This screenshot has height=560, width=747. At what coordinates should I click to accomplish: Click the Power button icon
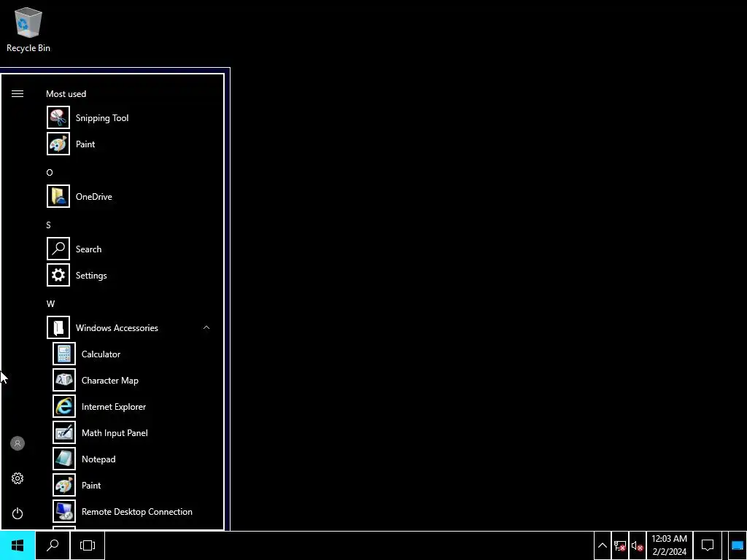pyautogui.click(x=18, y=513)
